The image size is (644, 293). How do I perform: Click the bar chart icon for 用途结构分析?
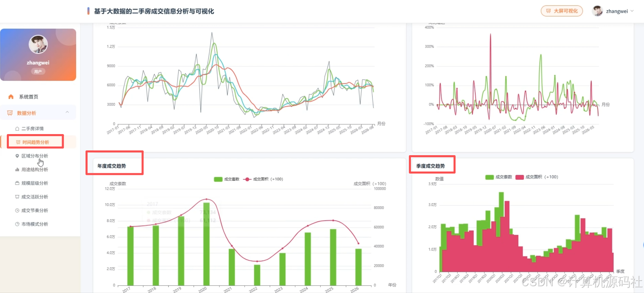17,169
